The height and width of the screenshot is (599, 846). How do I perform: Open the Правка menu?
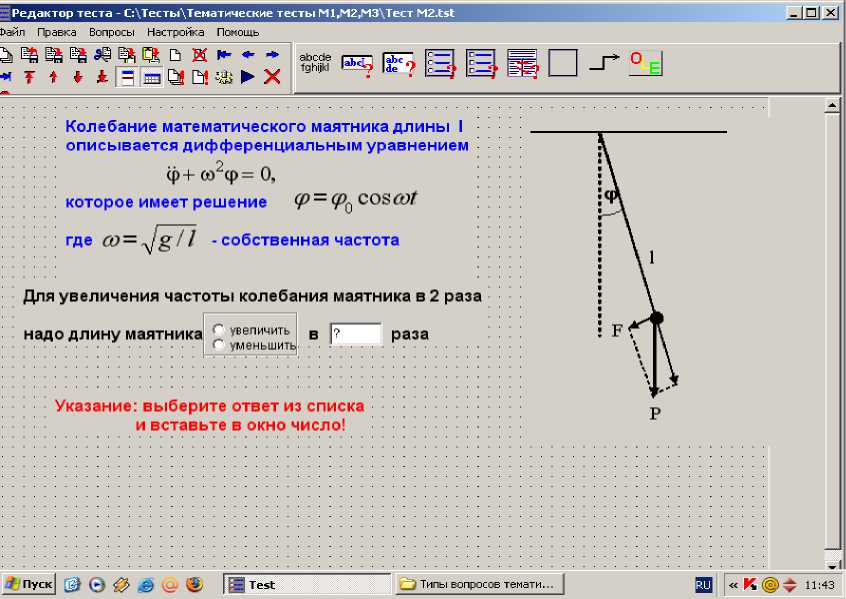point(57,32)
